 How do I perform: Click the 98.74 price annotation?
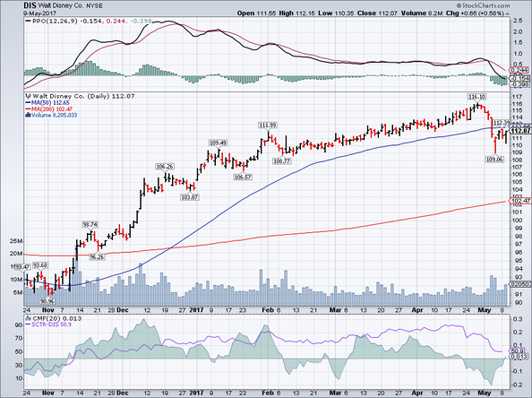90,224
